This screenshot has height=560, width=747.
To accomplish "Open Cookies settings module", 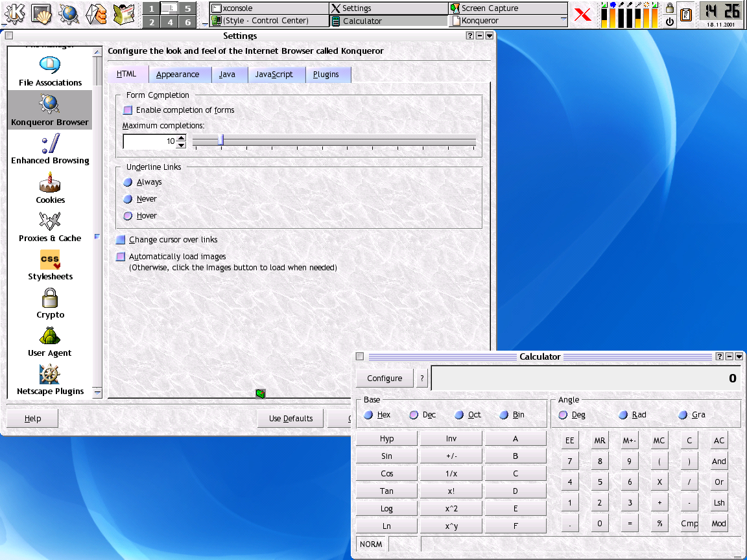I will click(x=50, y=188).
